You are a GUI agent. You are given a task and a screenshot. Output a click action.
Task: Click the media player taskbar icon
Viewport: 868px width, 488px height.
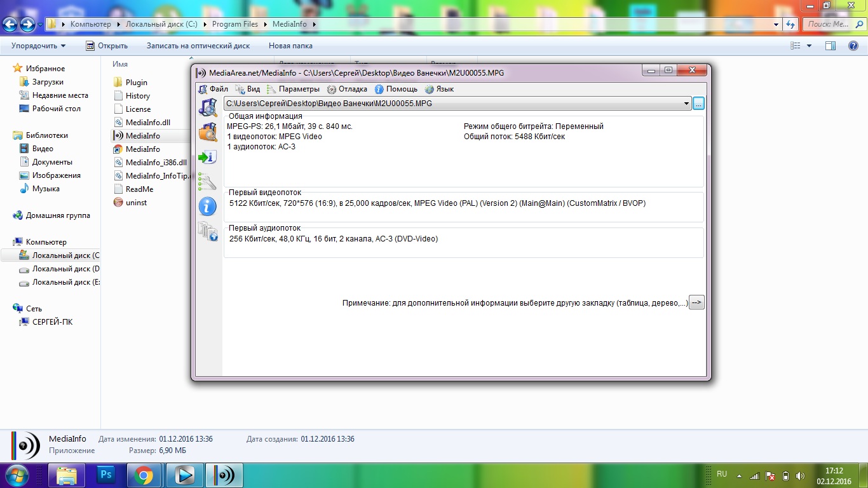pyautogui.click(x=185, y=475)
